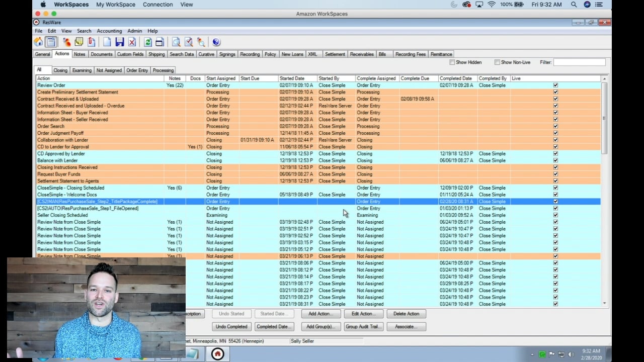Open the Admin menu
Screen dimensions: 644x362
[x=134, y=31]
